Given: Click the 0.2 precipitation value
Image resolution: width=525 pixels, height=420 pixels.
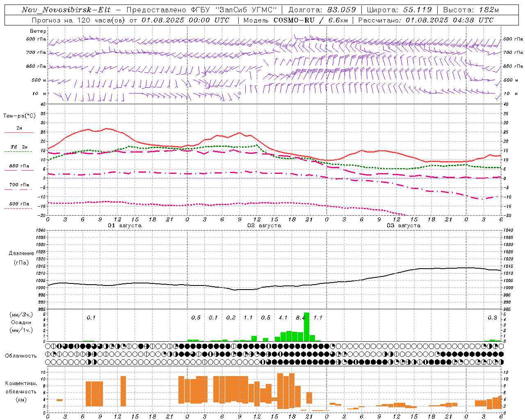Looking at the screenshot, I should [x=231, y=317].
